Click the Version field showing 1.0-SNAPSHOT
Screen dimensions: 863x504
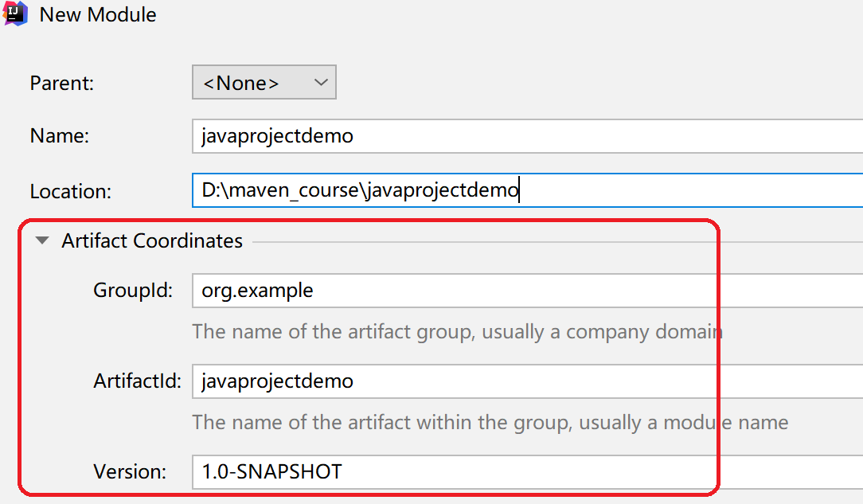tap(525, 471)
